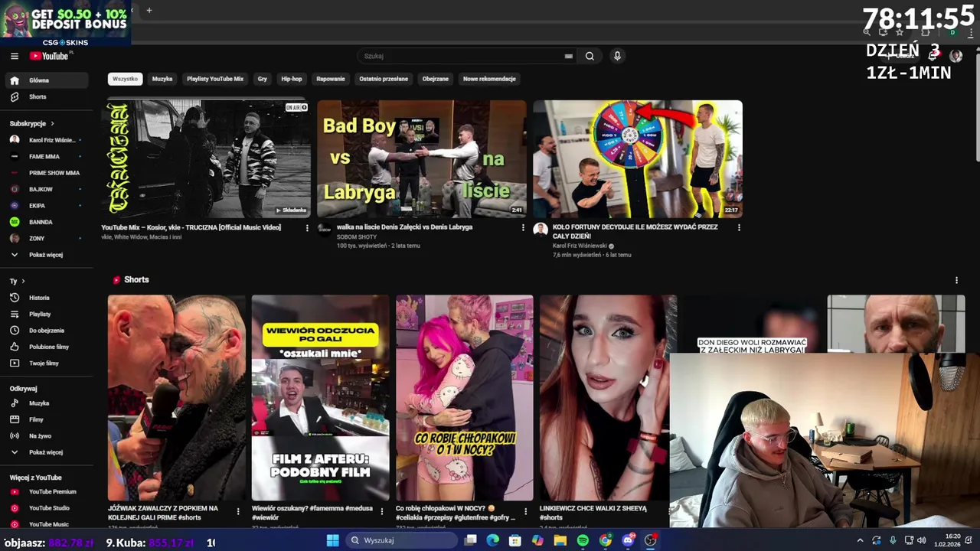Open on-screen keyboard icon in search box
980x551 pixels.
click(x=568, y=56)
